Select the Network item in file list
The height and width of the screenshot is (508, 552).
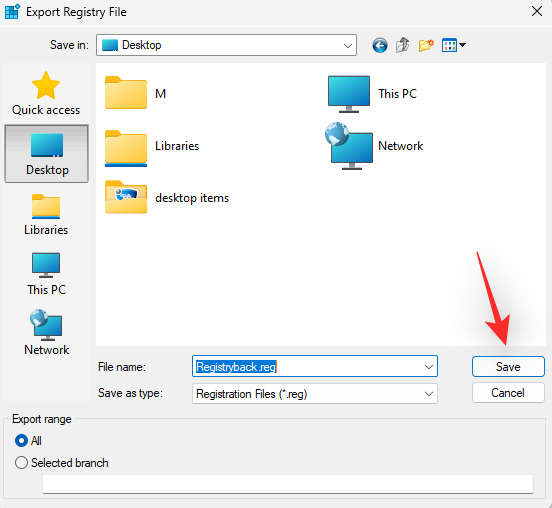point(374,146)
